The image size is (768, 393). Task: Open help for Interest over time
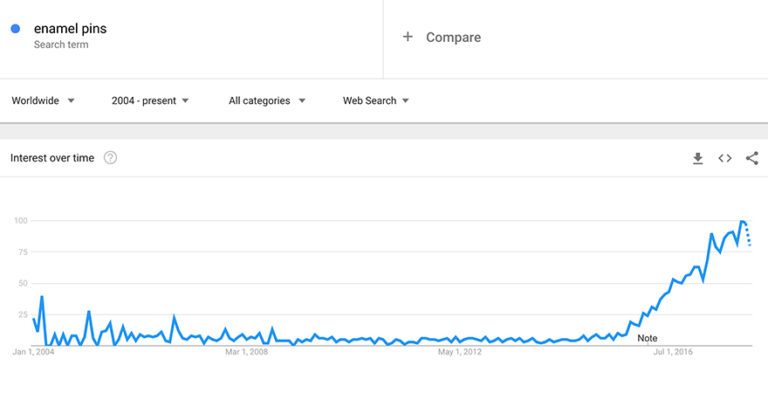[x=110, y=158]
